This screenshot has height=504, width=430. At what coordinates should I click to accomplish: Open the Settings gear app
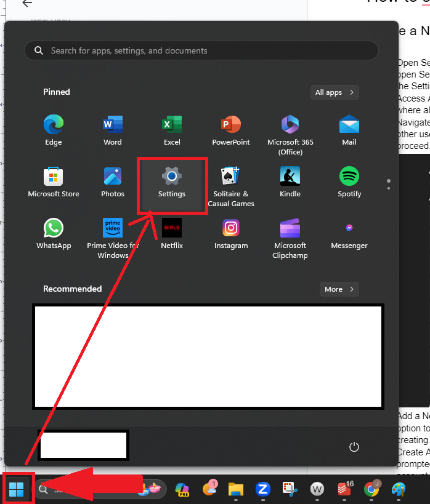172,185
